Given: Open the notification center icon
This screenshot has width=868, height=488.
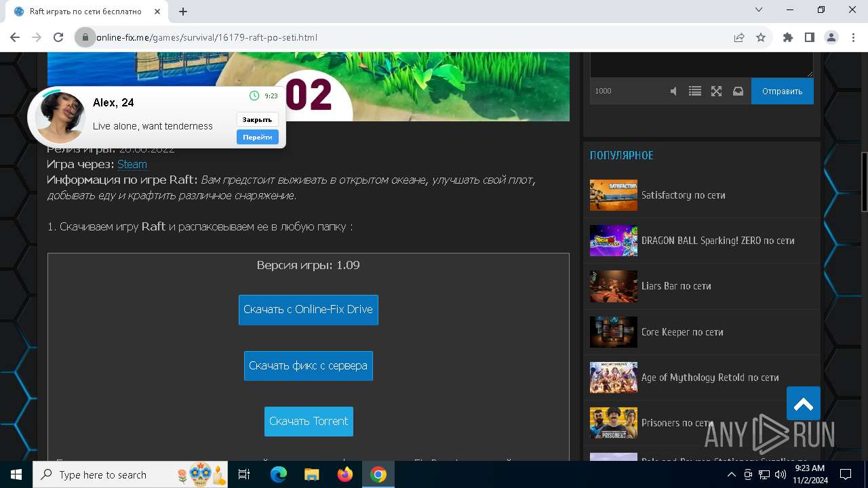Looking at the screenshot, I should tap(846, 474).
